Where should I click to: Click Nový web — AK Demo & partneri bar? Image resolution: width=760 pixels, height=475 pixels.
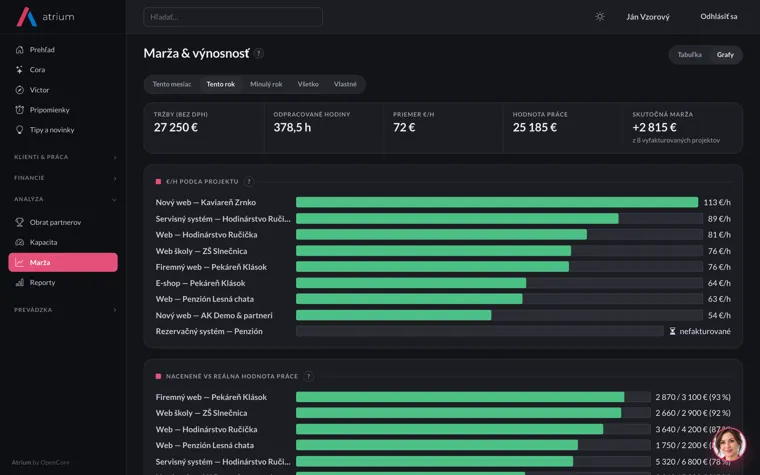pyautogui.click(x=394, y=316)
